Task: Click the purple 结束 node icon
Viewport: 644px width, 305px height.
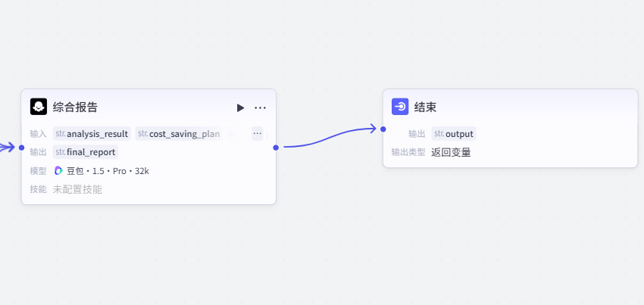Action: point(400,107)
